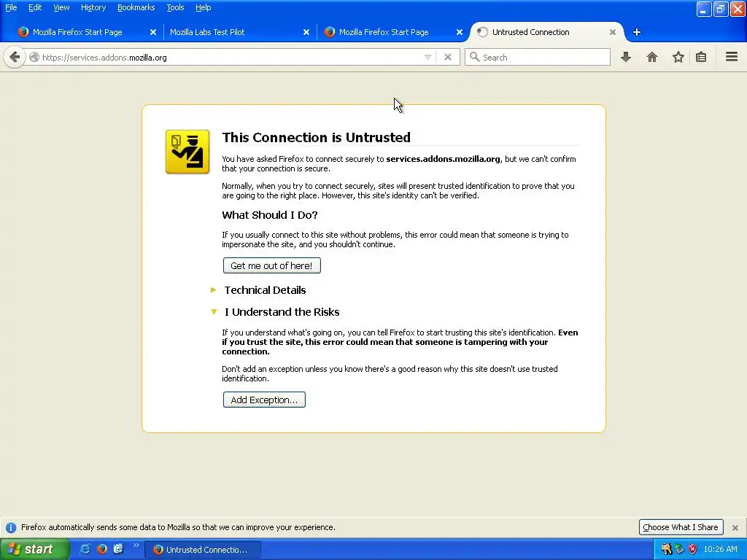Dismiss the data sharing notification bar
The width and height of the screenshot is (747, 560).
(735, 528)
